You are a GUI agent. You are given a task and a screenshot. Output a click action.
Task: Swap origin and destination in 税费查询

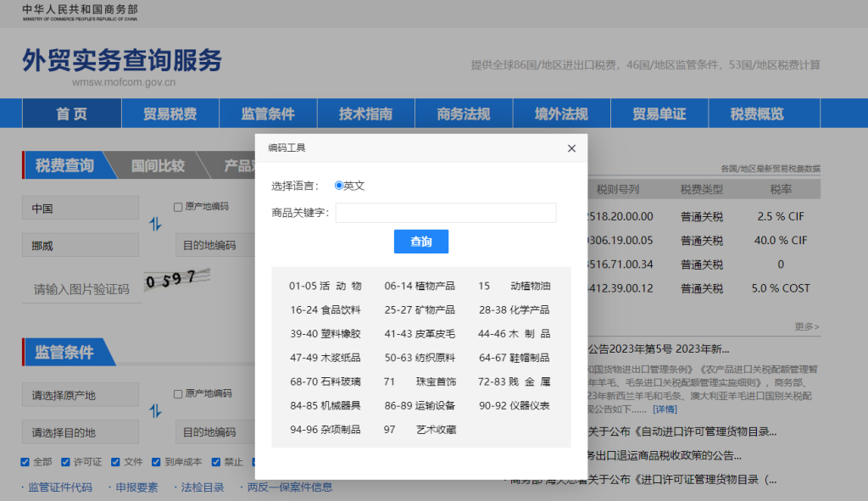point(156,224)
